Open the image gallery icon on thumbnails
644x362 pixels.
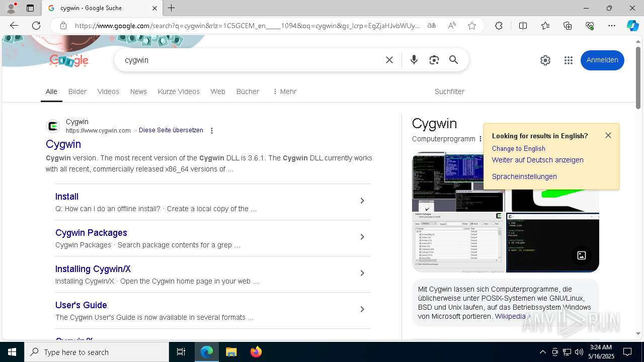click(x=582, y=255)
